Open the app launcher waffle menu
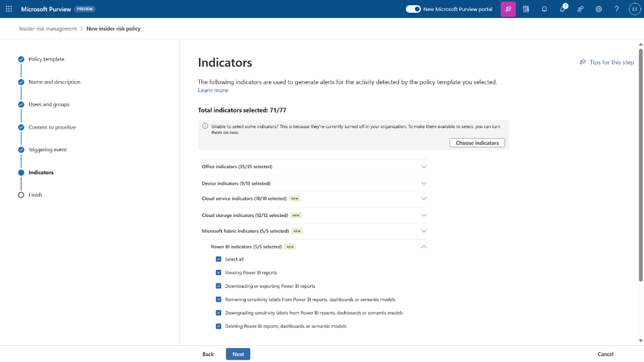The width and height of the screenshot is (644, 362). click(8, 8)
